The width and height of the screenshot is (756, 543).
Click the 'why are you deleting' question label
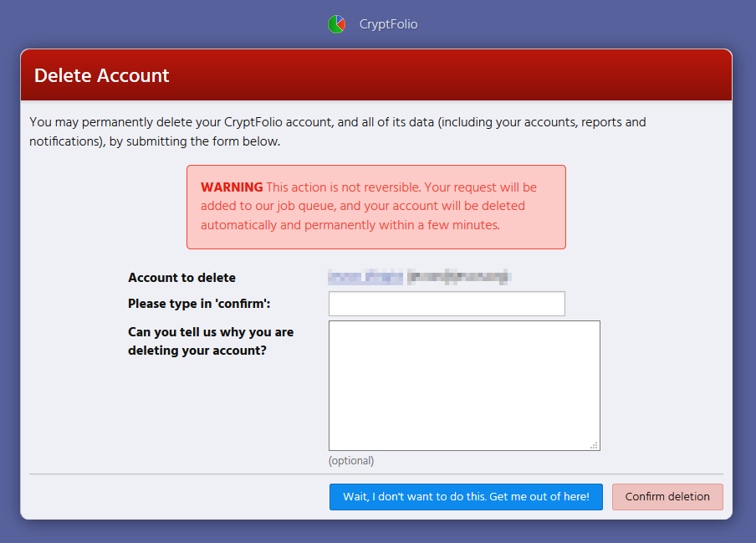(211, 341)
